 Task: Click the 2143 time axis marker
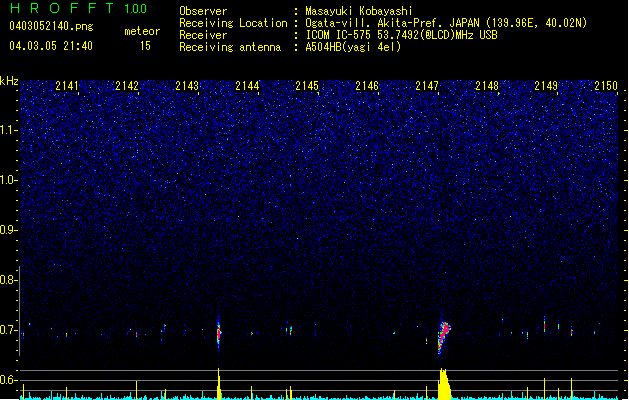click(187, 85)
